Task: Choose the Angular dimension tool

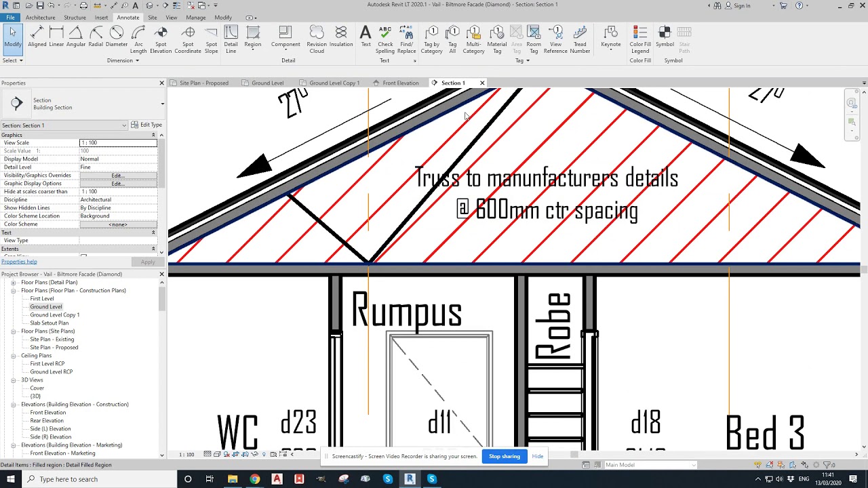Action: (x=76, y=37)
